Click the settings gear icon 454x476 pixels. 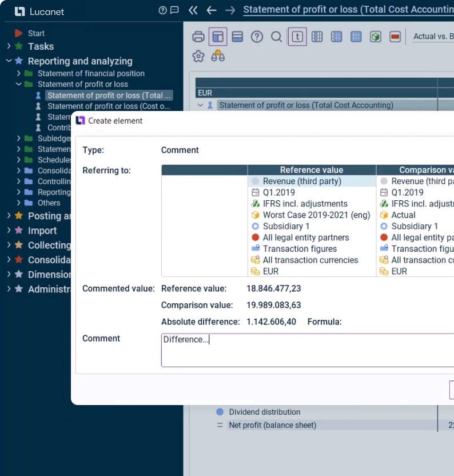point(198,56)
